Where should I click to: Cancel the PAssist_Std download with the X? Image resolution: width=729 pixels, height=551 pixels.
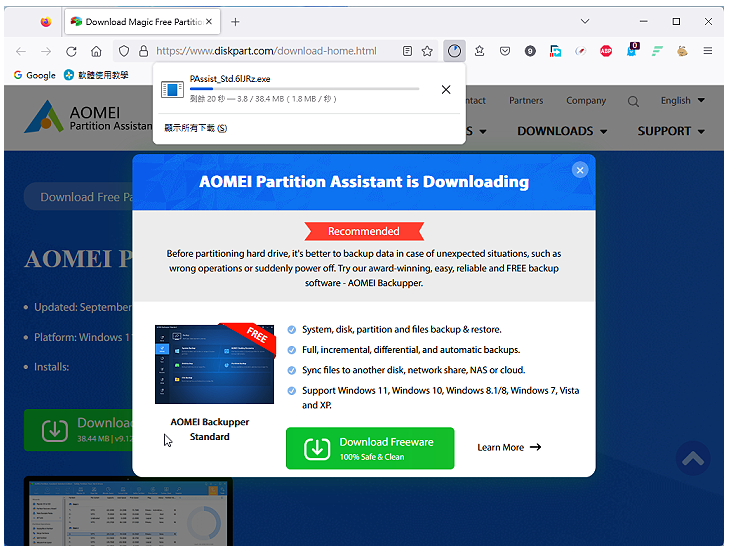tap(446, 89)
